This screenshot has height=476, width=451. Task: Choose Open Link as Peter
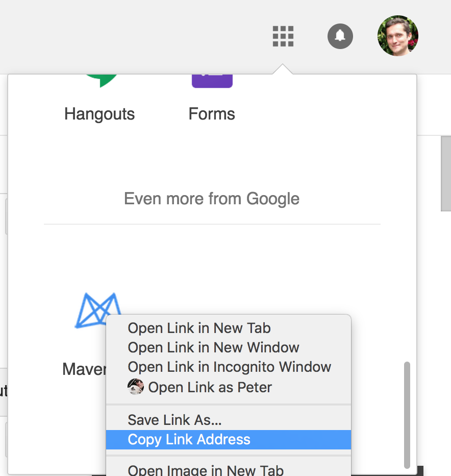point(210,387)
